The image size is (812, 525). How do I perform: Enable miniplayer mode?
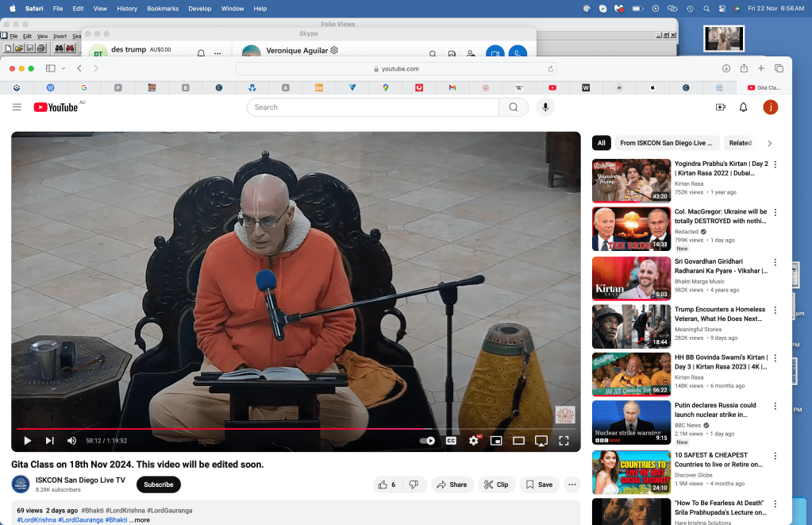pos(496,440)
